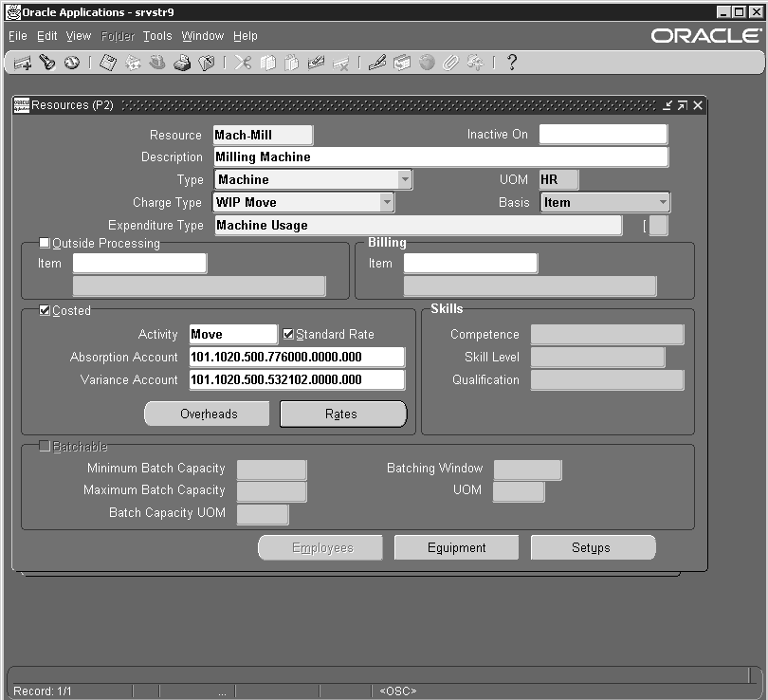Click the Maximum Batch Capacity field
Image resolution: width=768 pixels, height=700 pixels.
(x=271, y=492)
